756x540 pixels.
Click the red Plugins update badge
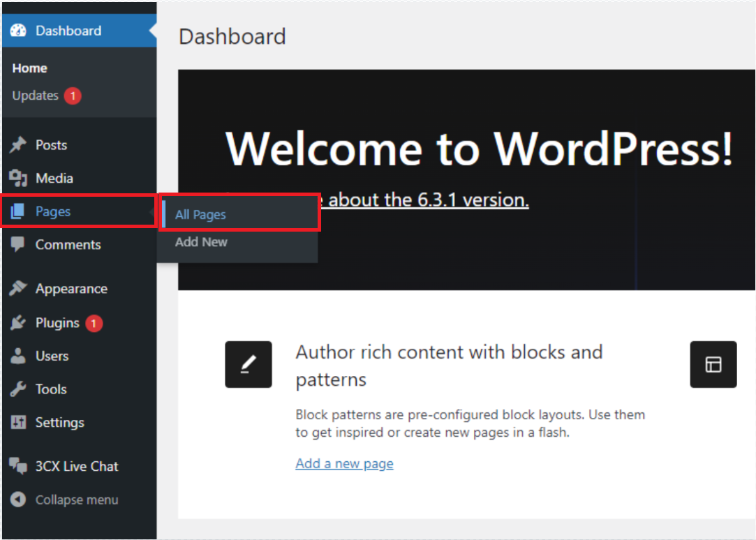pyautogui.click(x=94, y=323)
